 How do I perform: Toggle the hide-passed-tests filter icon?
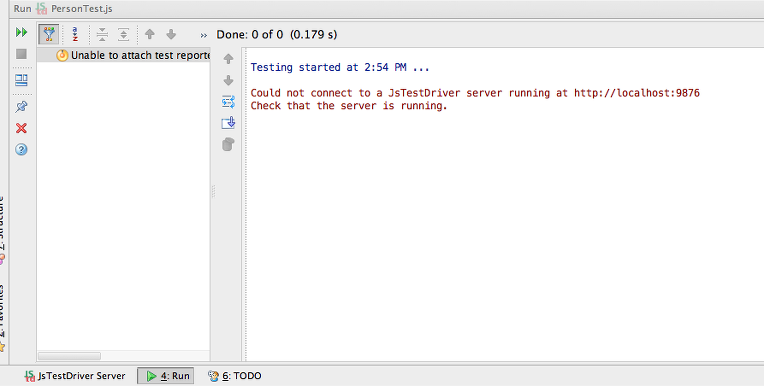(x=49, y=34)
